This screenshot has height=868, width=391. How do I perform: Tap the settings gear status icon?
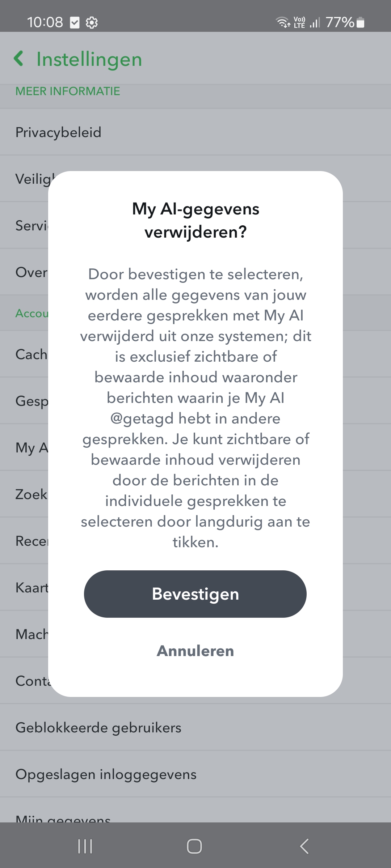pos(92,23)
